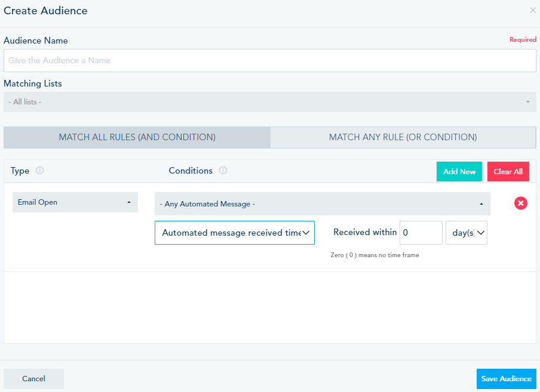
Task: Remove the Email Open rule with red X
Action: click(x=521, y=203)
